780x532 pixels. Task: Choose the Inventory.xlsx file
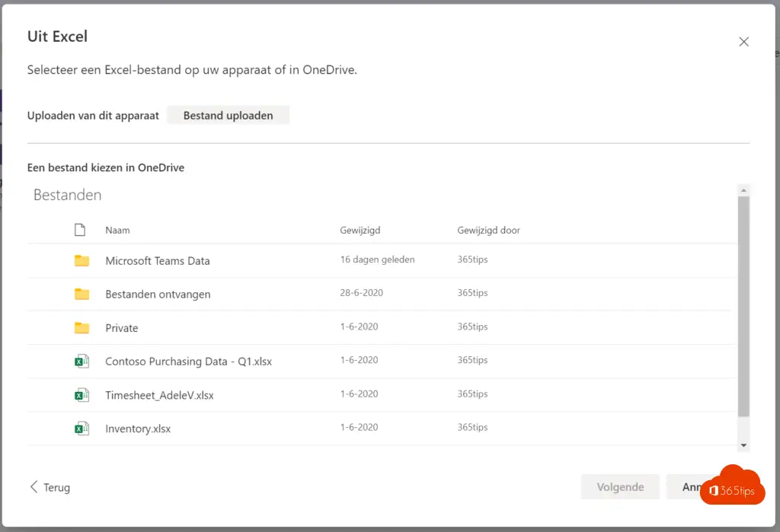coord(138,428)
